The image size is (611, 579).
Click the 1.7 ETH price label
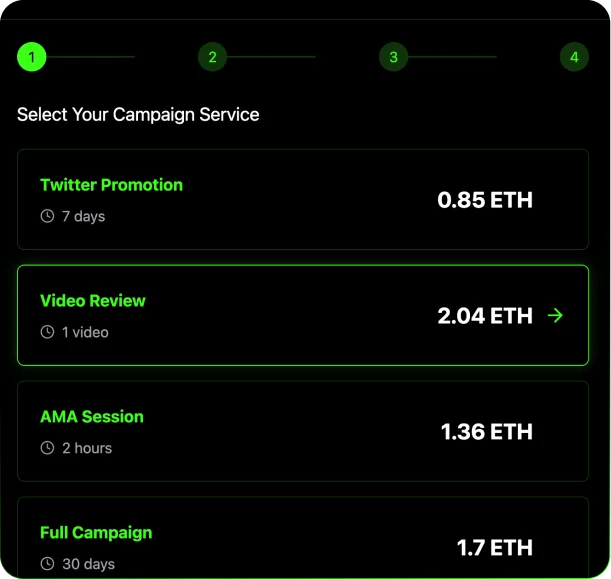point(495,548)
